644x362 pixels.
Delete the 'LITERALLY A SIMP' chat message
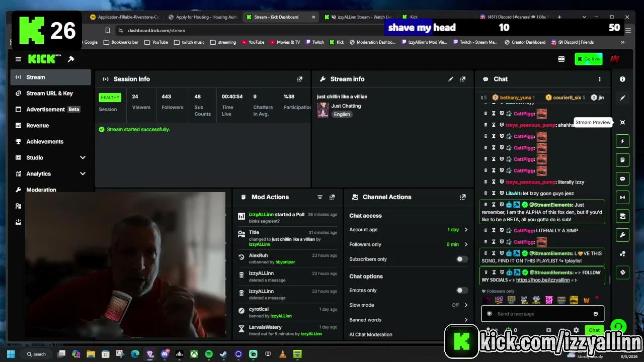pos(486,231)
